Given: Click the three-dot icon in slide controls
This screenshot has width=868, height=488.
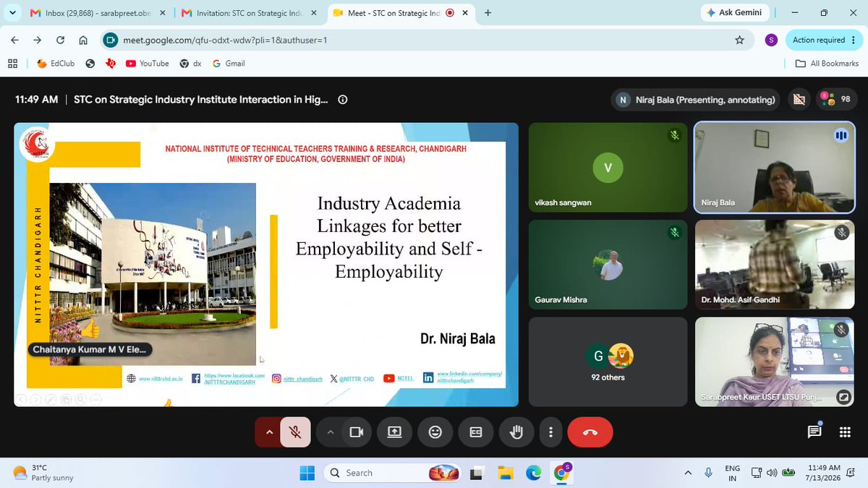Looking at the screenshot, I should click(x=96, y=398).
